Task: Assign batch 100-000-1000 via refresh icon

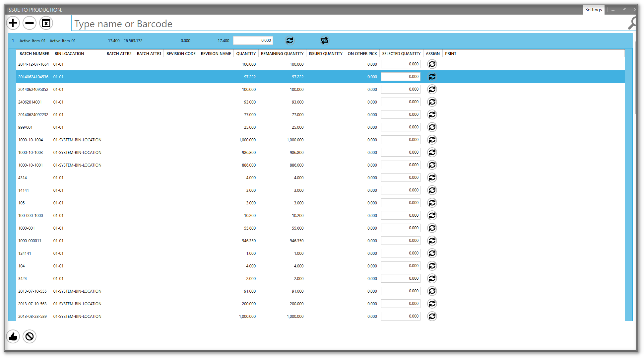Action: [432, 215]
